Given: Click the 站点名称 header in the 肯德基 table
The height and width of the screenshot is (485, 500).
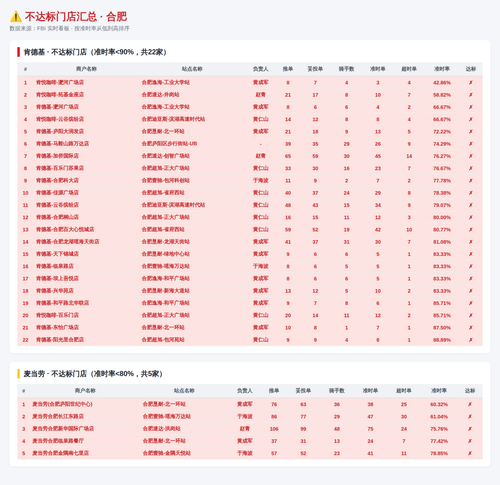Looking at the screenshot, I should (192, 69).
